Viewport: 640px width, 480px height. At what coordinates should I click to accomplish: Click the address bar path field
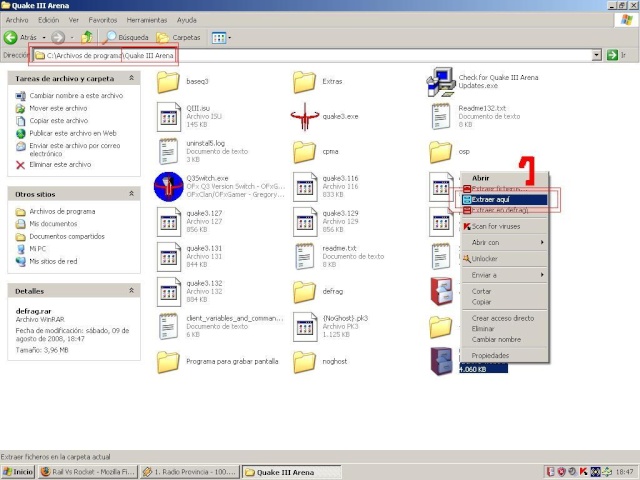pos(312,55)
